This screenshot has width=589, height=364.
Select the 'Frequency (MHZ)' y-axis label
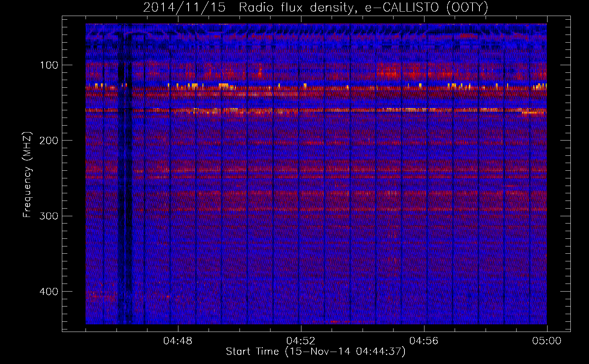coord(27,174)
